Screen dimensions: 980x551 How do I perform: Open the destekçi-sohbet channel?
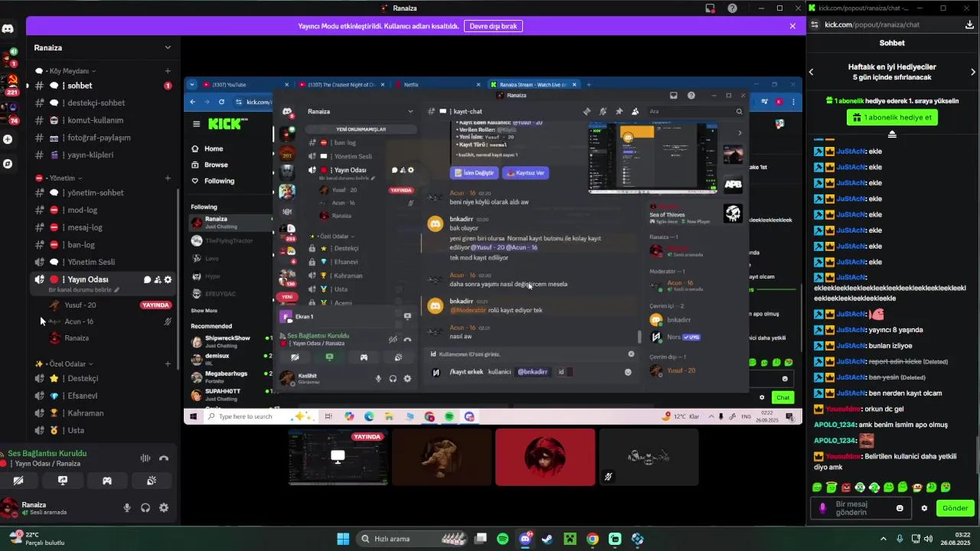pos(103,103)
